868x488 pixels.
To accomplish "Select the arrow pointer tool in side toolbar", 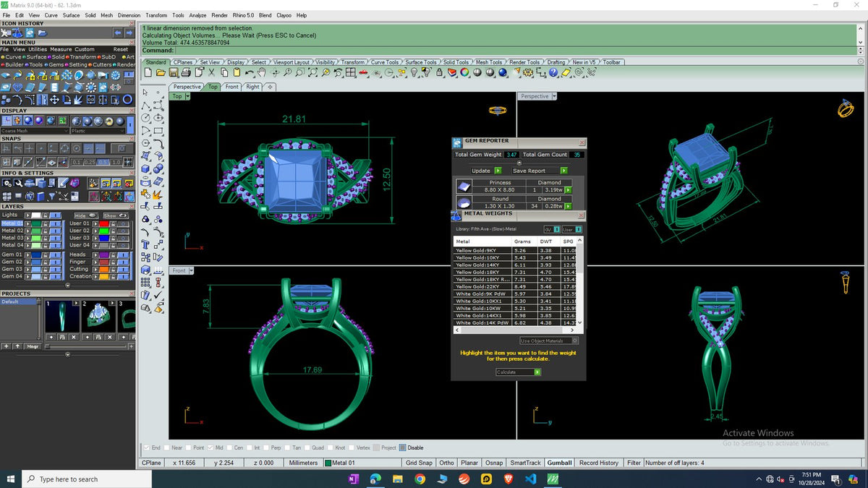I will 145,93.
